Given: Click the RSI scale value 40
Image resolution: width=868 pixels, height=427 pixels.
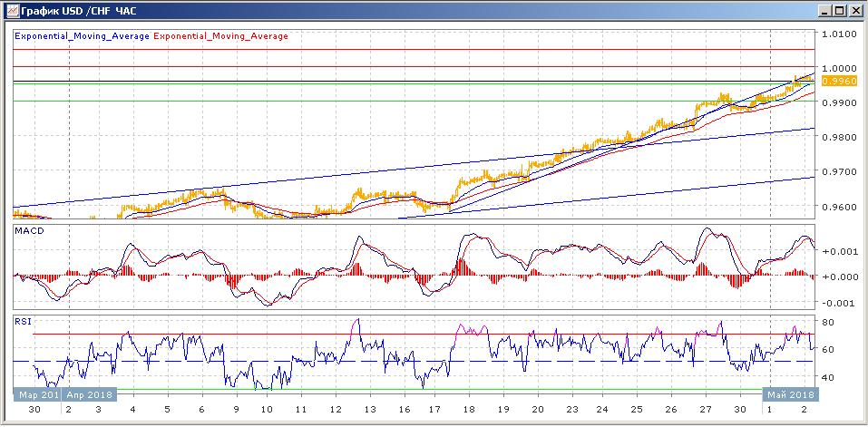Looking at the screenshot, I should 829,377.
